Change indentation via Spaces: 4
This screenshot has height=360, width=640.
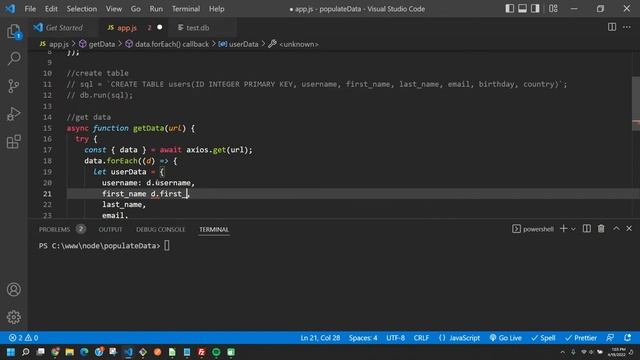point(363,338)
